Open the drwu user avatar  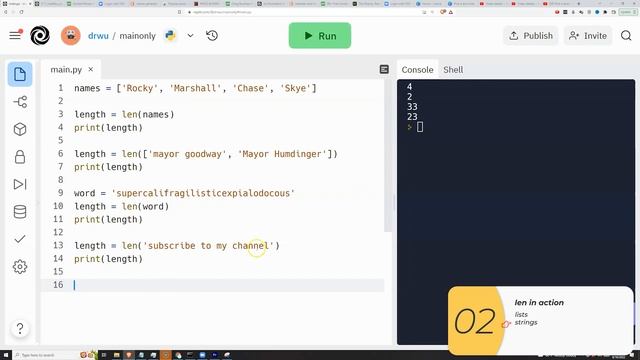point(71,36)
